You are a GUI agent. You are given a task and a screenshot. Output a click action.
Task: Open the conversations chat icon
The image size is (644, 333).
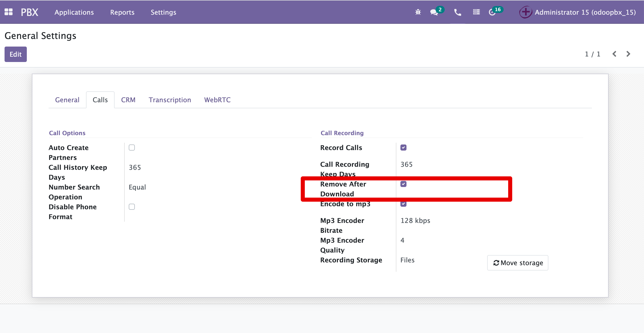click(434, 12)
